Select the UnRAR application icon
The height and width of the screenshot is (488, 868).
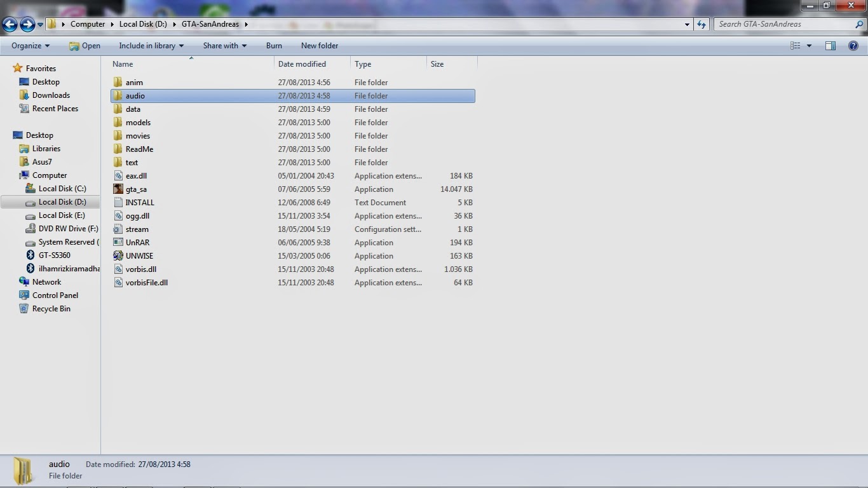(x=118, y=243)
